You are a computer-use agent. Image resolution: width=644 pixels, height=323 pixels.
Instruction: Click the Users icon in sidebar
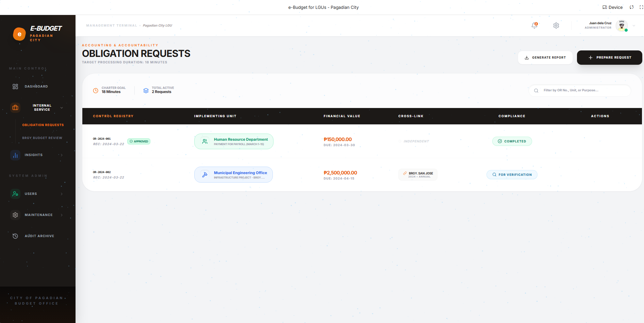point(15,194)
